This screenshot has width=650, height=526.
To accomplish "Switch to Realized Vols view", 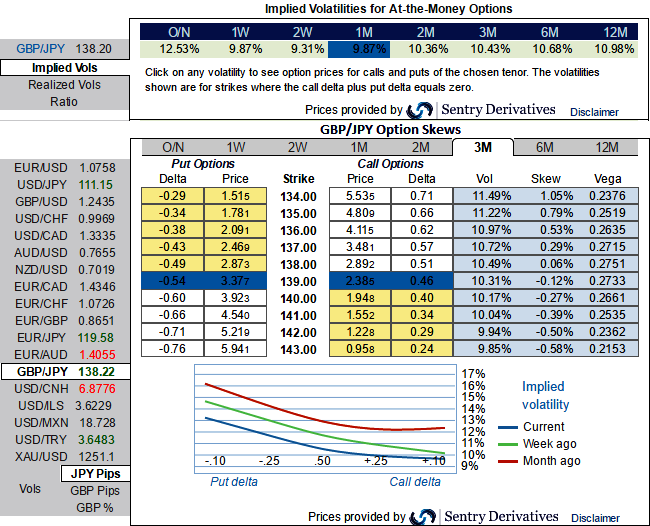I will tap(65, 85).
